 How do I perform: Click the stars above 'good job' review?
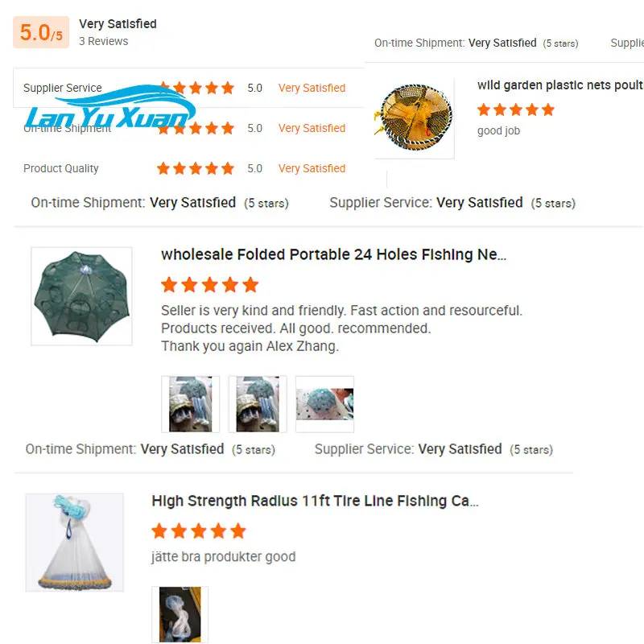point(516,109)
